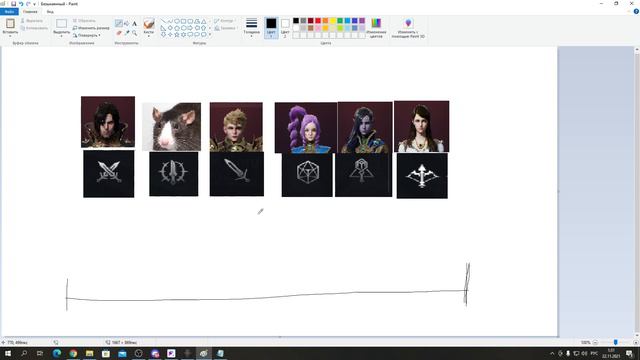Click the purple-haired girl portrait
This screenshot has width=640, height=360.
306,127
